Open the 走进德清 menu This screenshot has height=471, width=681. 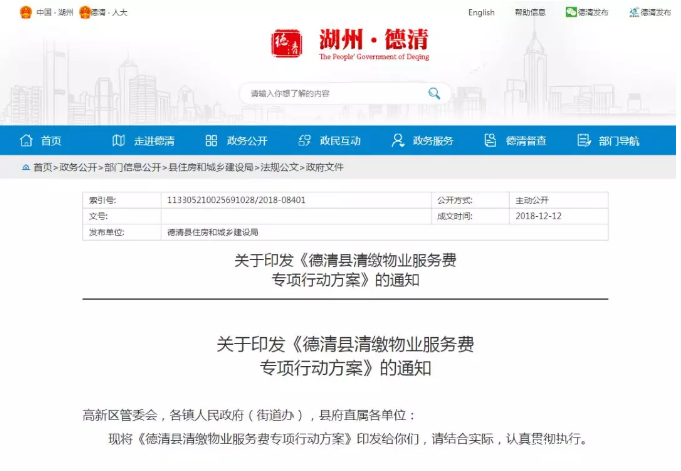click(x=154, y=141)
